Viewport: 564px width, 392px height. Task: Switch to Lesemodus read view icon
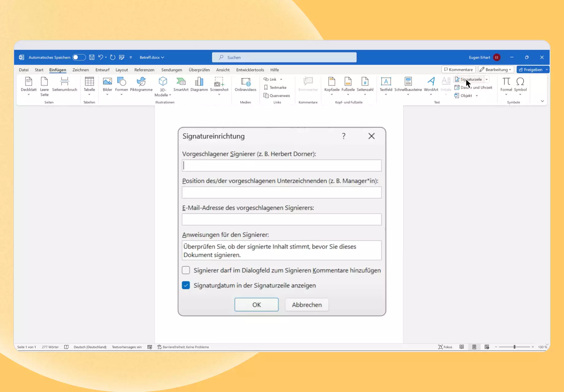(462, 347)
